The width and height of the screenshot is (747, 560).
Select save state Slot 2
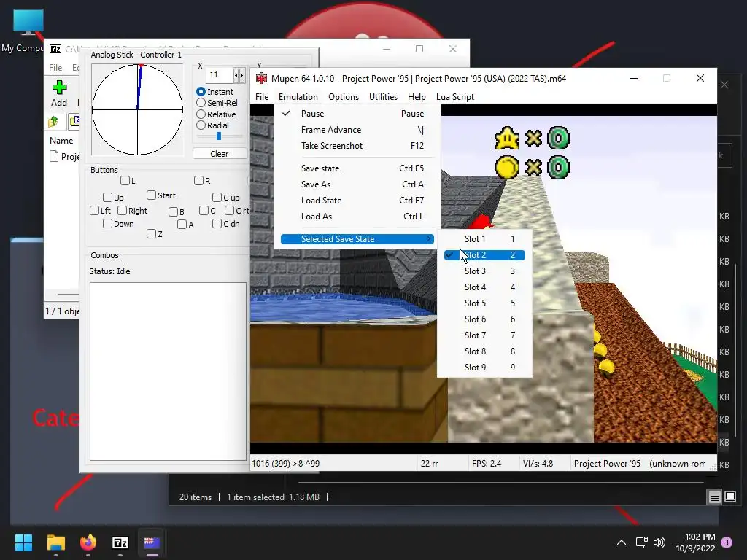pyautogui.click(x=484, y=255)
